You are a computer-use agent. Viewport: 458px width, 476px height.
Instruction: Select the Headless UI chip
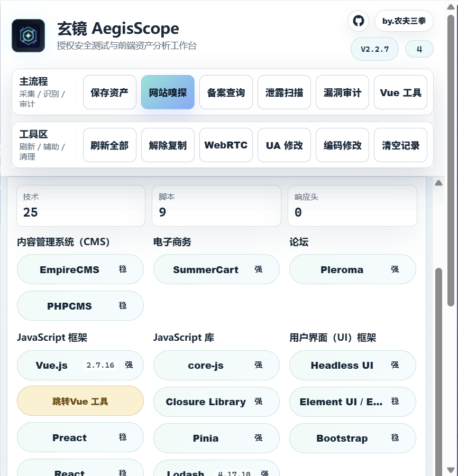pyautogui.click(x=353, y=365)
